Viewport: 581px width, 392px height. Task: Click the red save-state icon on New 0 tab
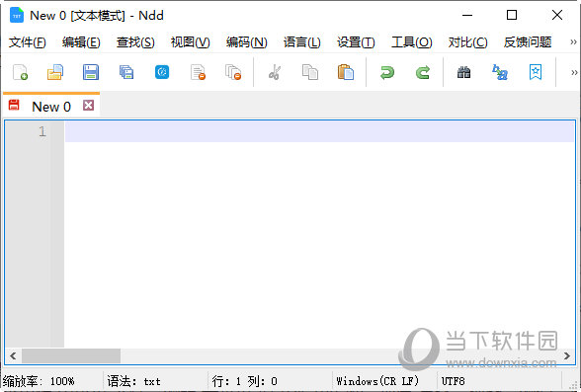point(14,105)
